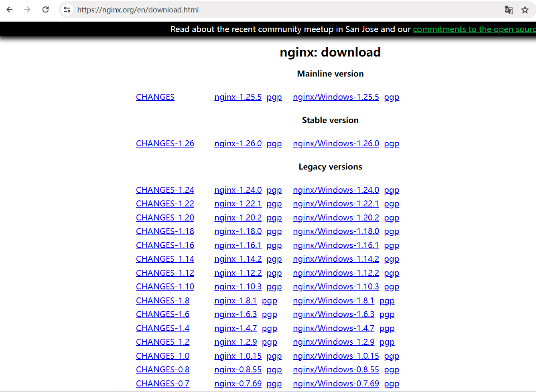Open CHANGES-0.8 link
This screenshot has width=536, height=392.
(x=162, y=370)
